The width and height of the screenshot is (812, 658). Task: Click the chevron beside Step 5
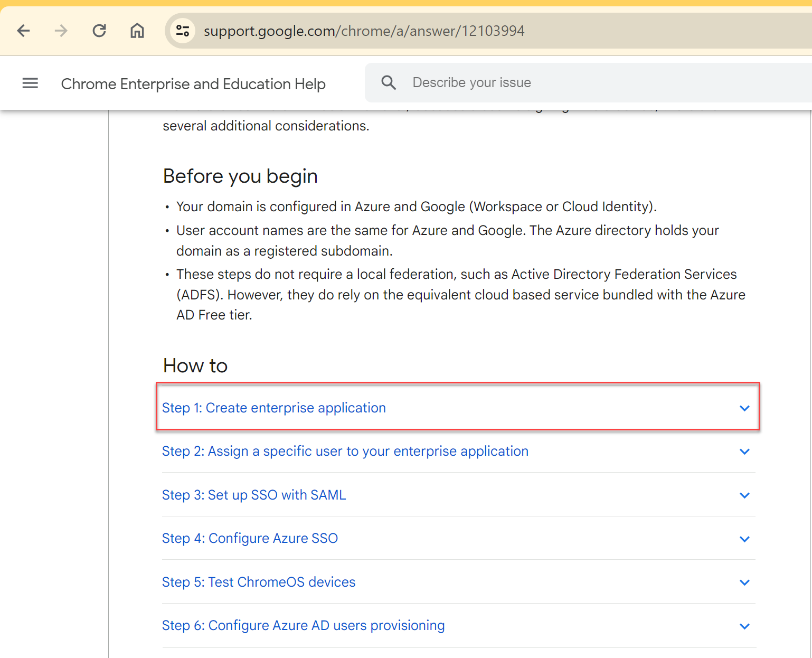click(744, 582)
